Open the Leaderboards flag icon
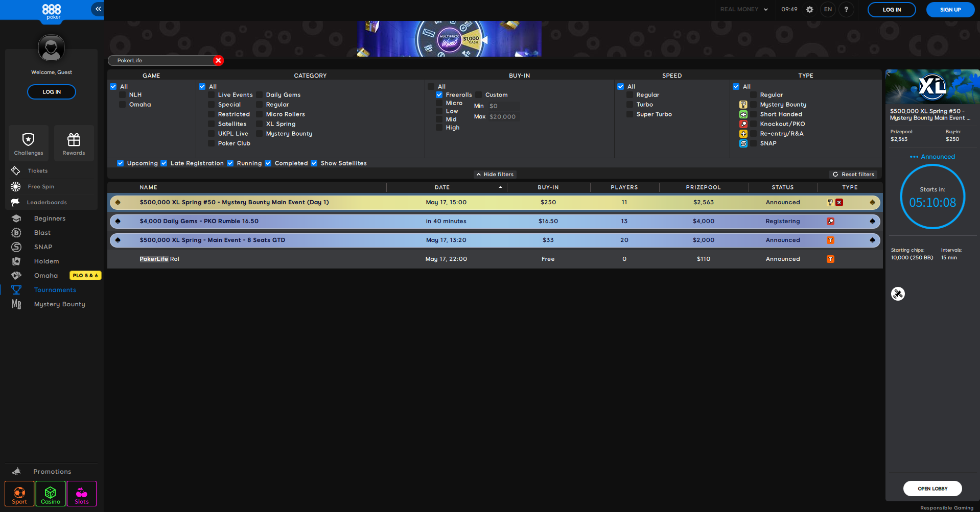Image resolution: width=980 pixels, height=512 pixels. [16, 202]
